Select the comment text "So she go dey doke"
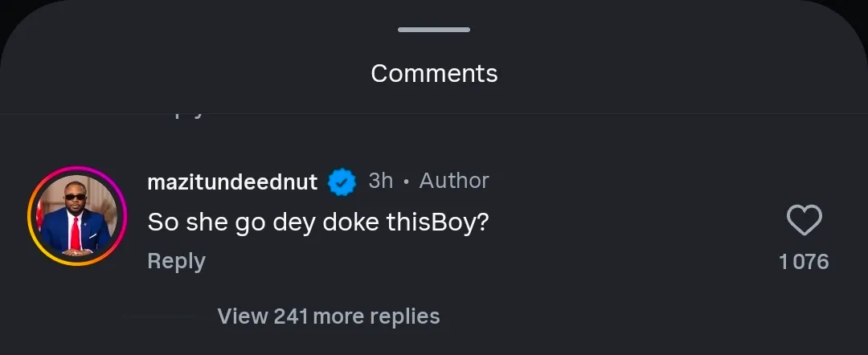The height and width of the screenshot is (355, 868). pyautogui.click(x=264, y=222)
